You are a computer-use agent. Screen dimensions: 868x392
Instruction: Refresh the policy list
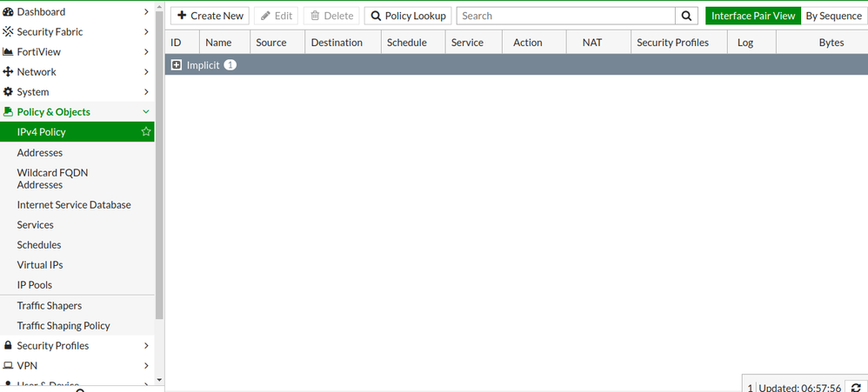856,388
